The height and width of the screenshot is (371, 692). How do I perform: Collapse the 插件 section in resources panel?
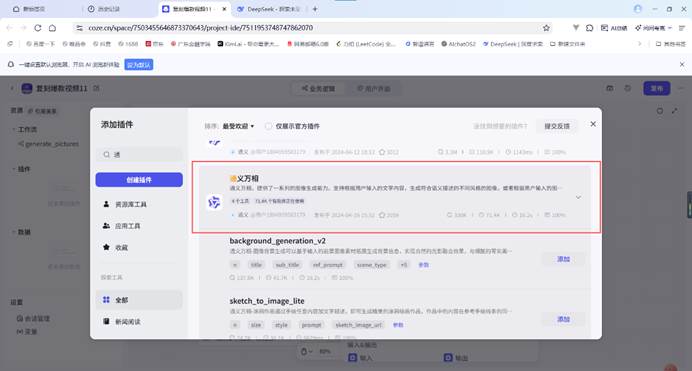click(13, 169)
